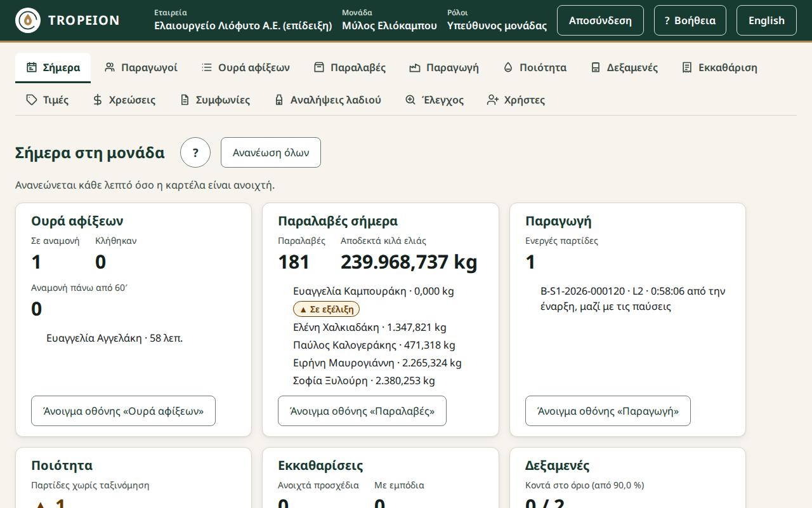Viewport: 812px width, 508px height.
Task: Click the Ειρήνη Μαυρογιάννη · 2.265,324 kg row
Action: (377, 363)
